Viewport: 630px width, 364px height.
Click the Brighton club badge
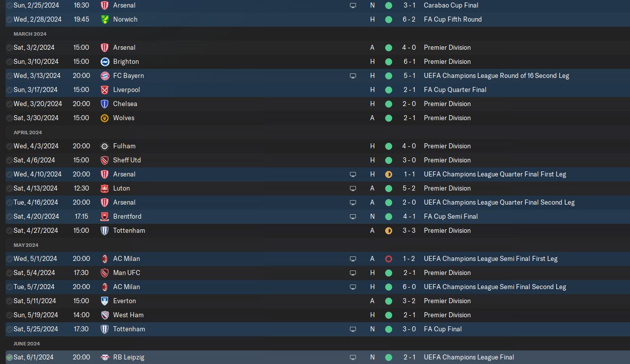pos(105,62)
